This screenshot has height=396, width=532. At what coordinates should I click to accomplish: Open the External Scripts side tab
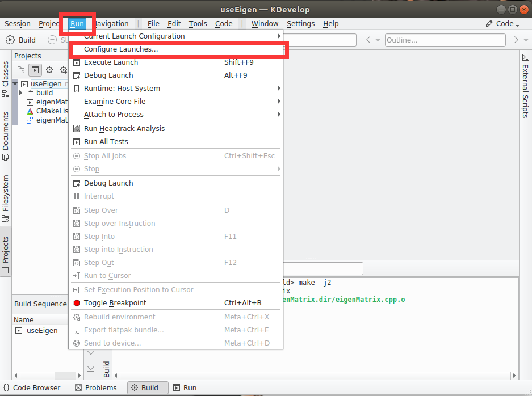tap(525, 86)
